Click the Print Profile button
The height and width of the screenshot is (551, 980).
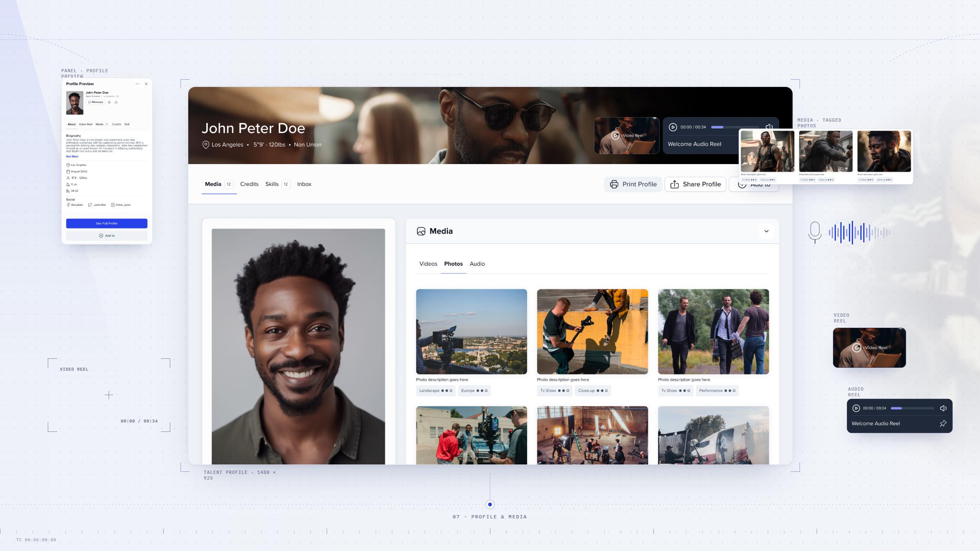tap(633, 184)
